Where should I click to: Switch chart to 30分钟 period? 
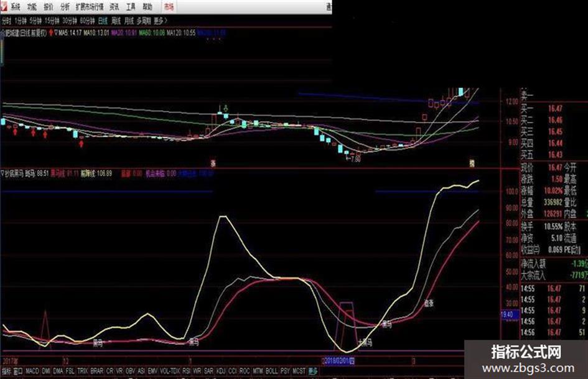[69, 21]
